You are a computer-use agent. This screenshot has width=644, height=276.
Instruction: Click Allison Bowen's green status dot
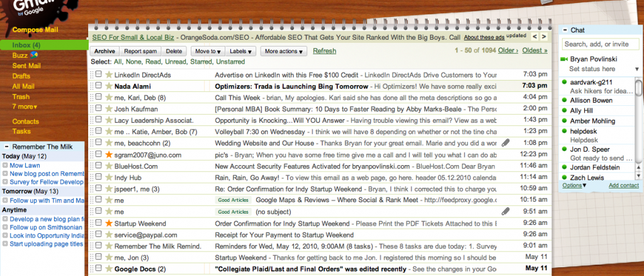pyautogui.click(x=564, y=100)
